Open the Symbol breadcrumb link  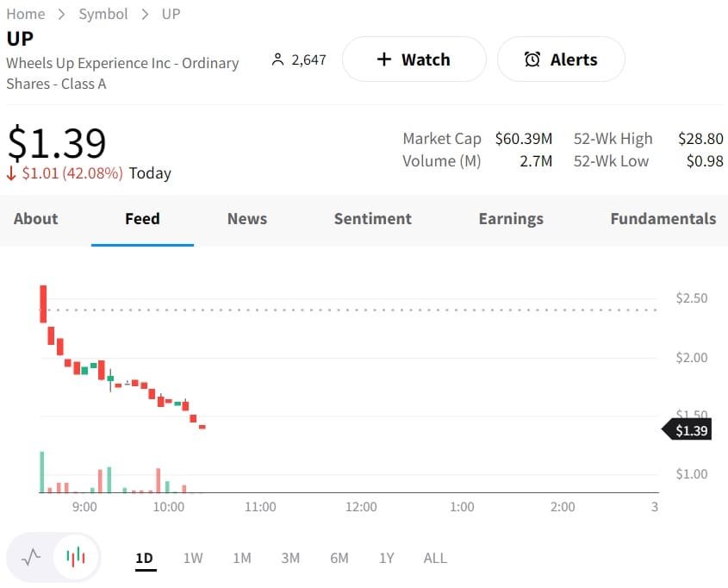(103, 14)
